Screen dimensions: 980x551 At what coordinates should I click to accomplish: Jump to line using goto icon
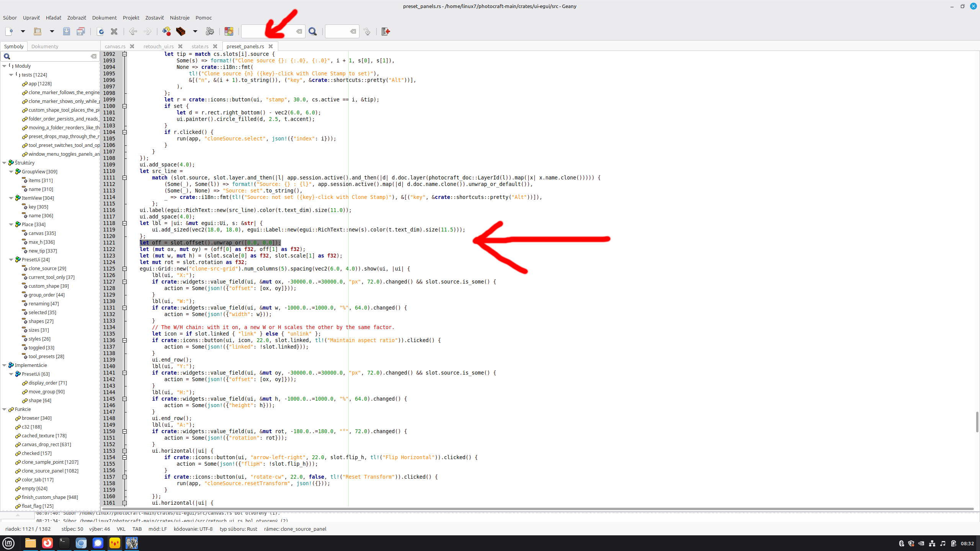(367, 31)
